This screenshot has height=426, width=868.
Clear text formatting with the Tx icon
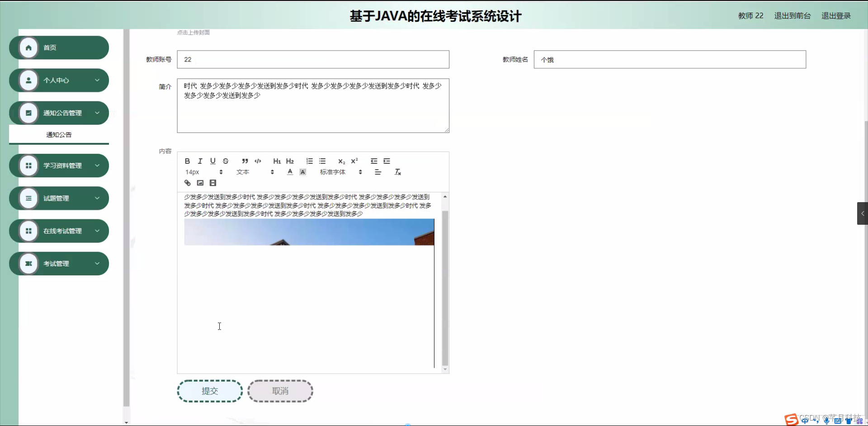point(397,172)
